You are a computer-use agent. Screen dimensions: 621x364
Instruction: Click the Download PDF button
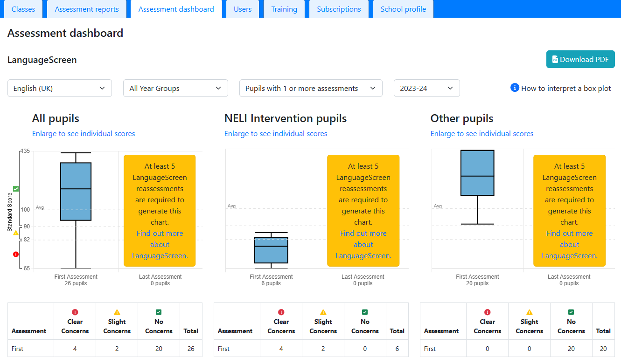click(x=580, y=59)
